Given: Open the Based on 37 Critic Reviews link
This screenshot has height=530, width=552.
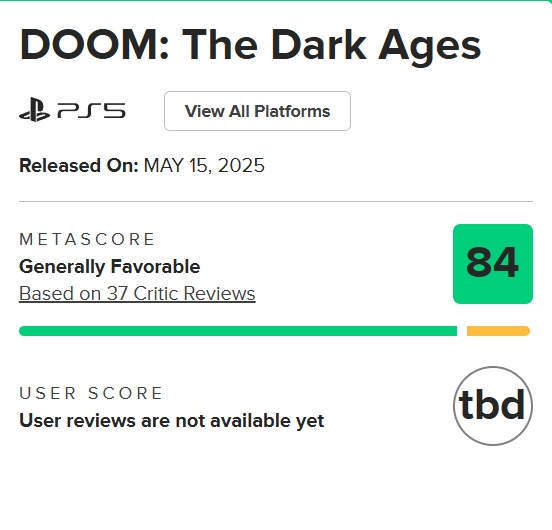Looking at the screenshot, I should (x=137, y=293).
